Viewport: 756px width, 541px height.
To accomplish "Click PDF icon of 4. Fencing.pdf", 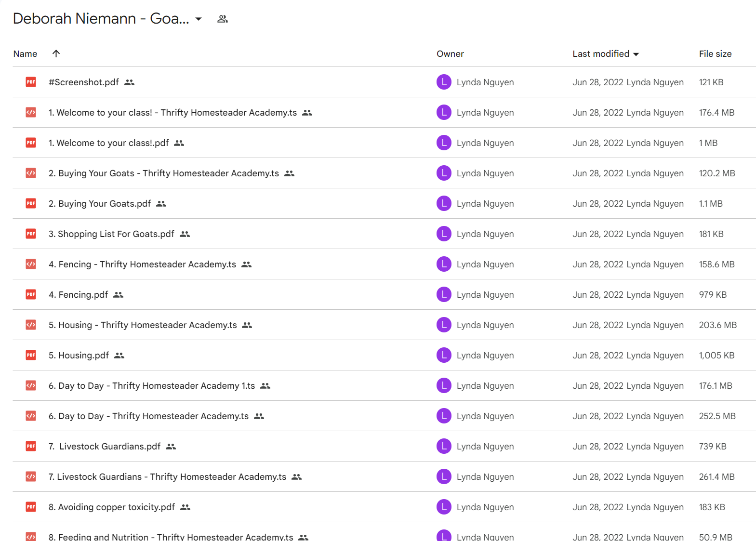I will click(31, 294).
